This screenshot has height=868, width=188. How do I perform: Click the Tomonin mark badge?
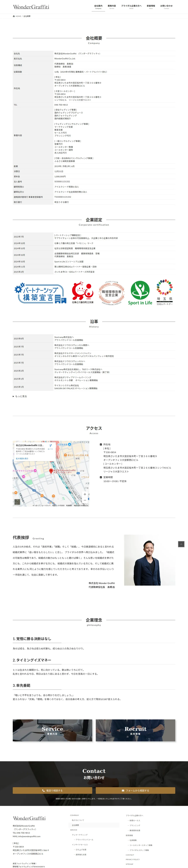click(83, 293)
